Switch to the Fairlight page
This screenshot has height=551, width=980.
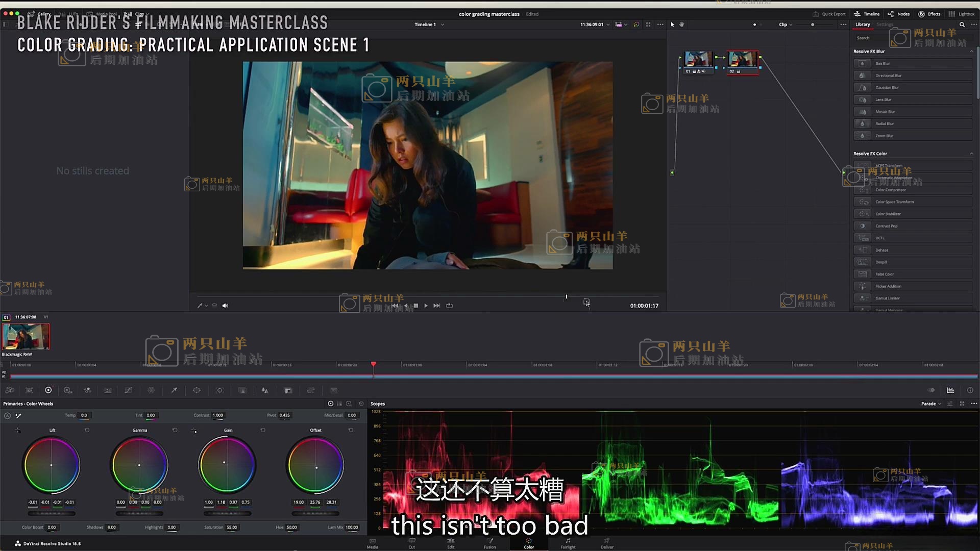tap(568, 543)
